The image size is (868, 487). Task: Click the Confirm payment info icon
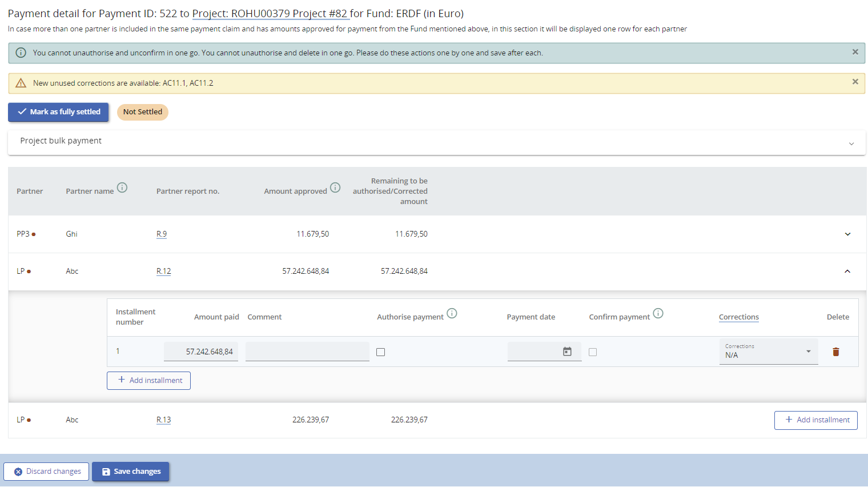658,313
